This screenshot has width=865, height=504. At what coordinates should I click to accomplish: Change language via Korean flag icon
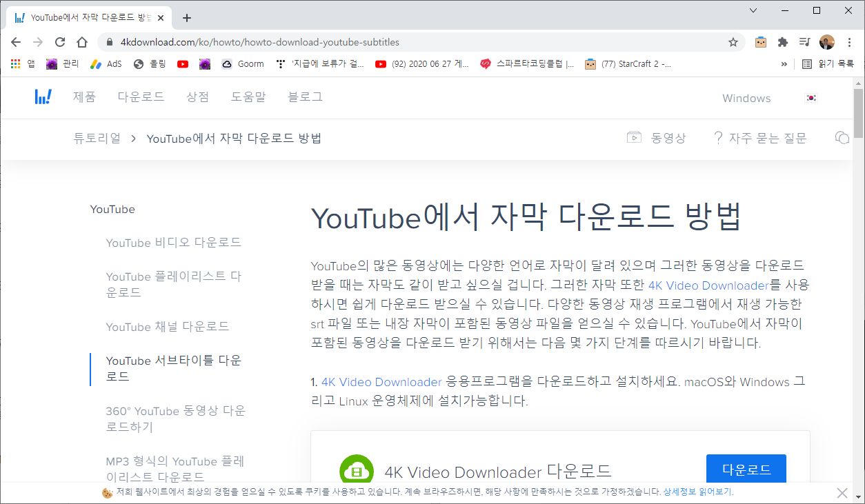pyautogui.click(x=811, y=98)
